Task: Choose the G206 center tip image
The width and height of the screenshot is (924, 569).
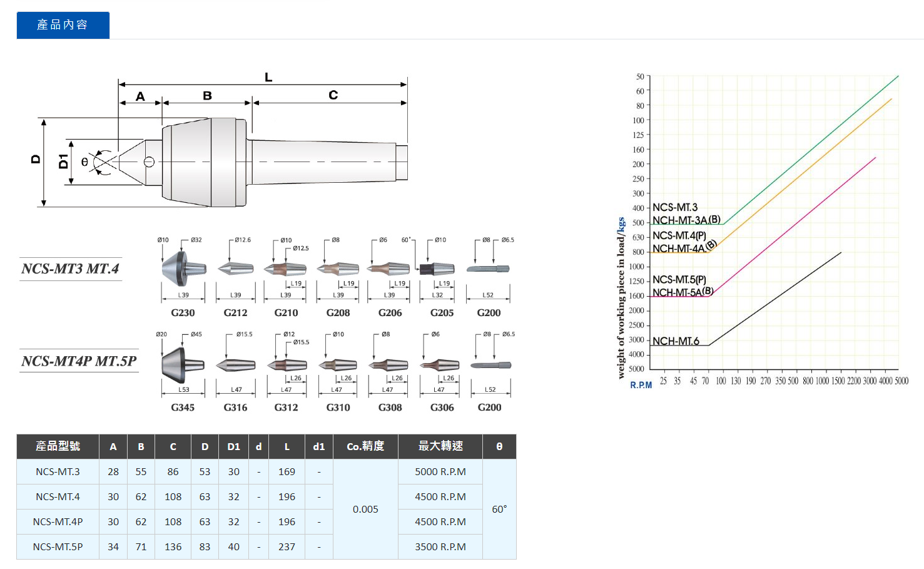Action: (x=389, y=269)
